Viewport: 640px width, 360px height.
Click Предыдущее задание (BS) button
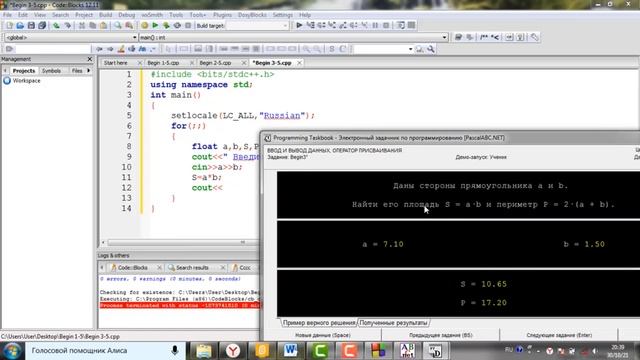(441, 335)
